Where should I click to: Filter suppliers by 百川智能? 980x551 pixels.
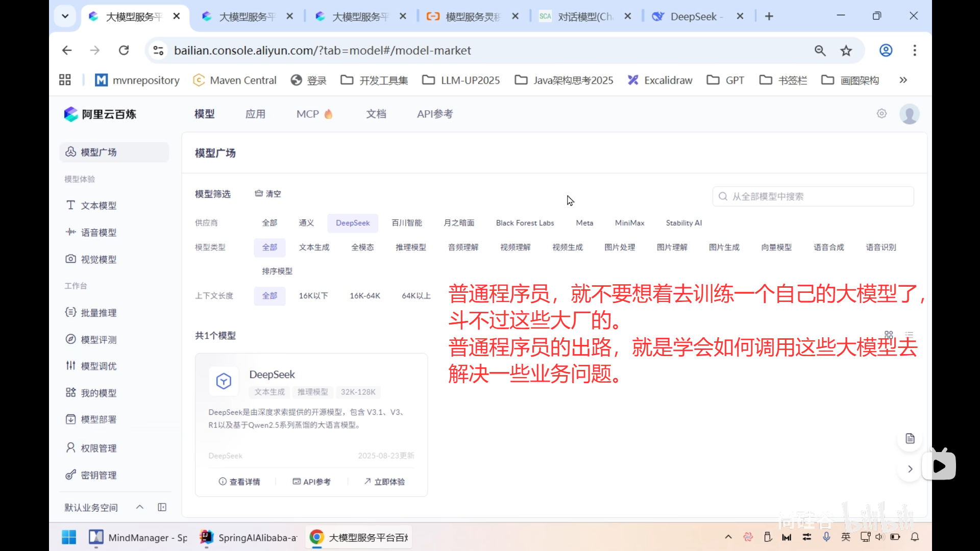coord(407,222)
